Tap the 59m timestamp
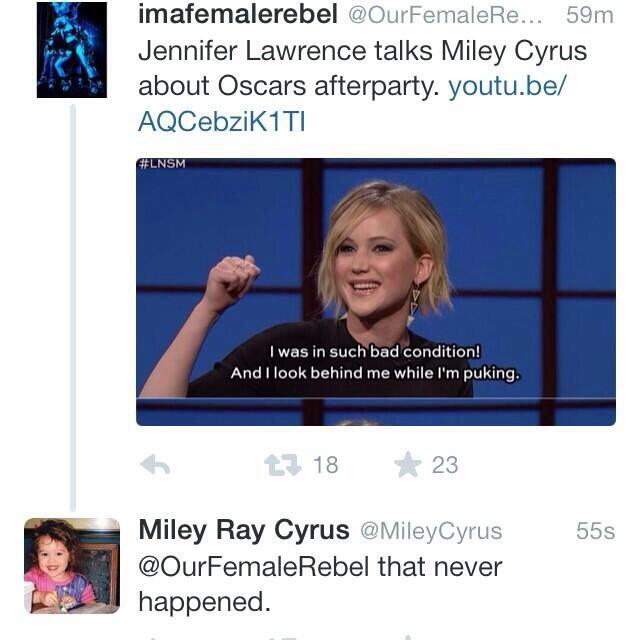The height and width of the screenshot is (640, 640). tap(590, 15)
